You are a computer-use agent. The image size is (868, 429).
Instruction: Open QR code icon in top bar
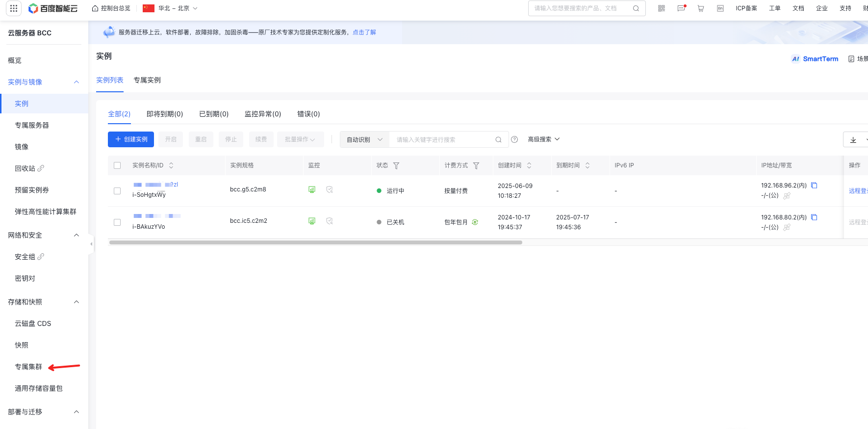click(x=662, y=8)
